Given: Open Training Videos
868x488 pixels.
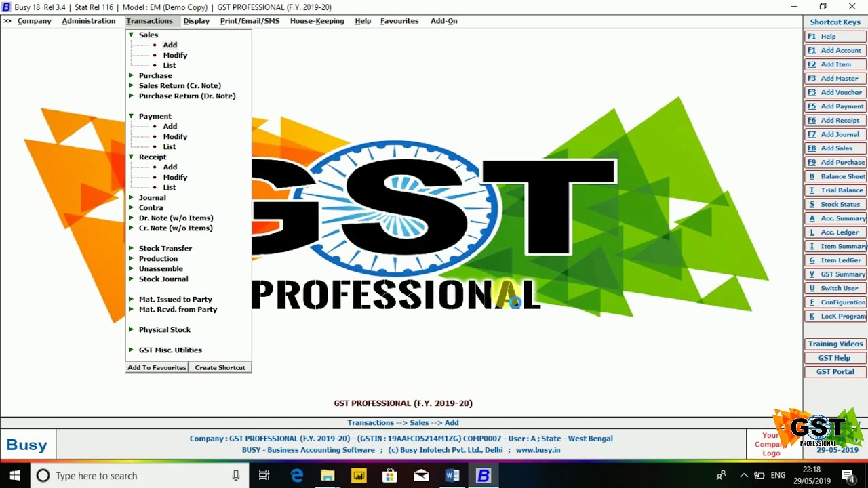Looking at the screenshot, I should click(x=835, y=344).
